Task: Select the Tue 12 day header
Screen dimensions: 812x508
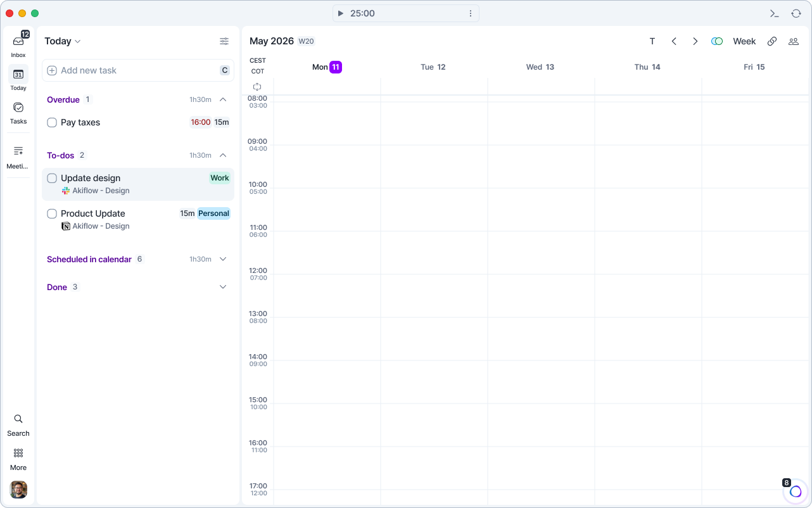Action: (x=433, y=67)
